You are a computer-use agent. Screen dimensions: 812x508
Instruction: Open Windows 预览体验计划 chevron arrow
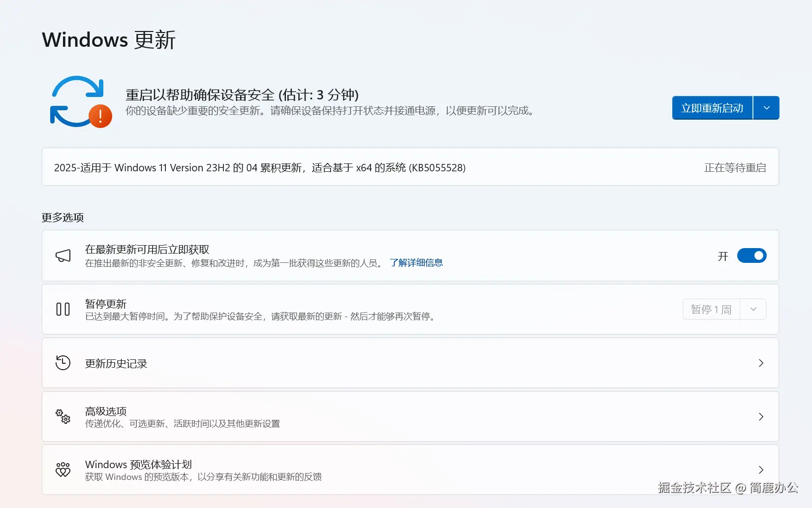coord(761,470)
